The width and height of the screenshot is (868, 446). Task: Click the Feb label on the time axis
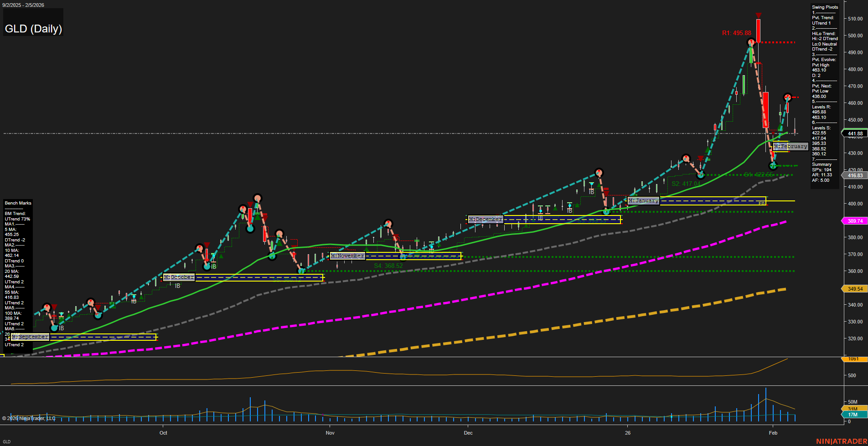click(773, 433)
